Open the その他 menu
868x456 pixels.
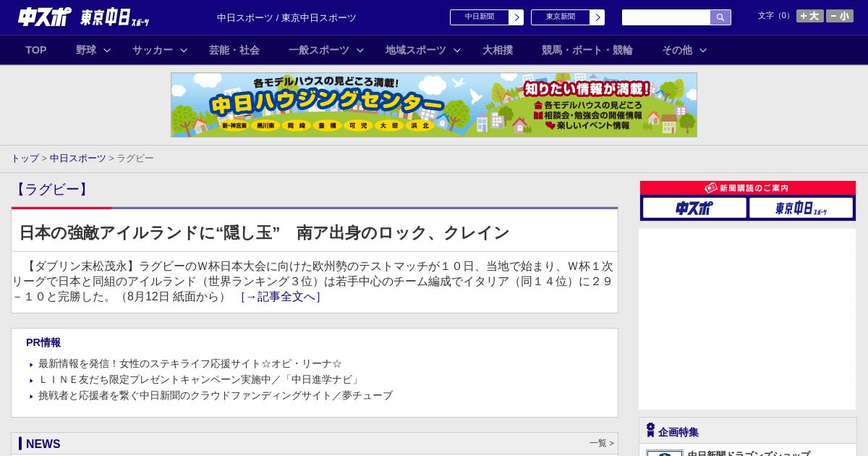pos(677,50)
